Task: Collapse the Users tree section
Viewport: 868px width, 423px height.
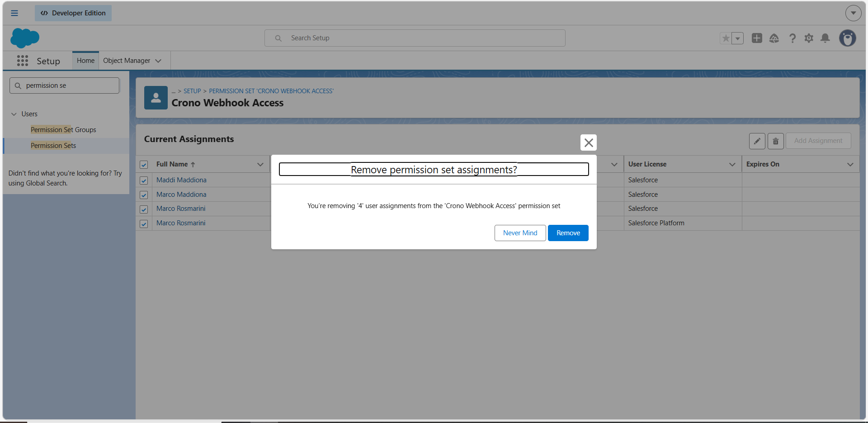Action: pyautogui.click(x=14, y=114)
